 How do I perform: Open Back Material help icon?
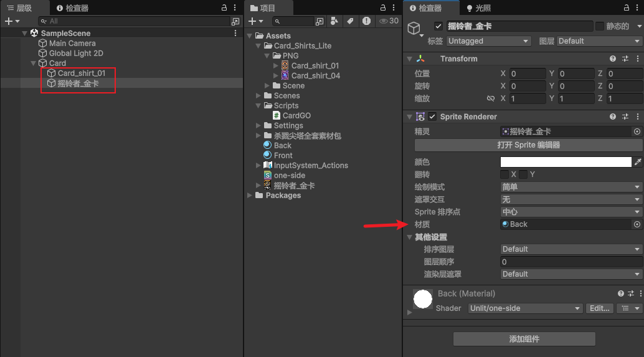pyautogui.click(x=620, y=293)
